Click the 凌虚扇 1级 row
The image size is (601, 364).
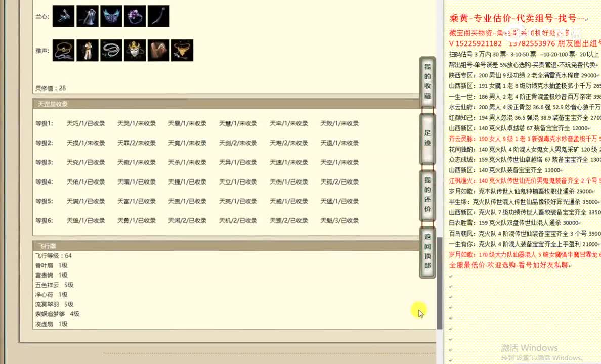[x=52, y=324]
